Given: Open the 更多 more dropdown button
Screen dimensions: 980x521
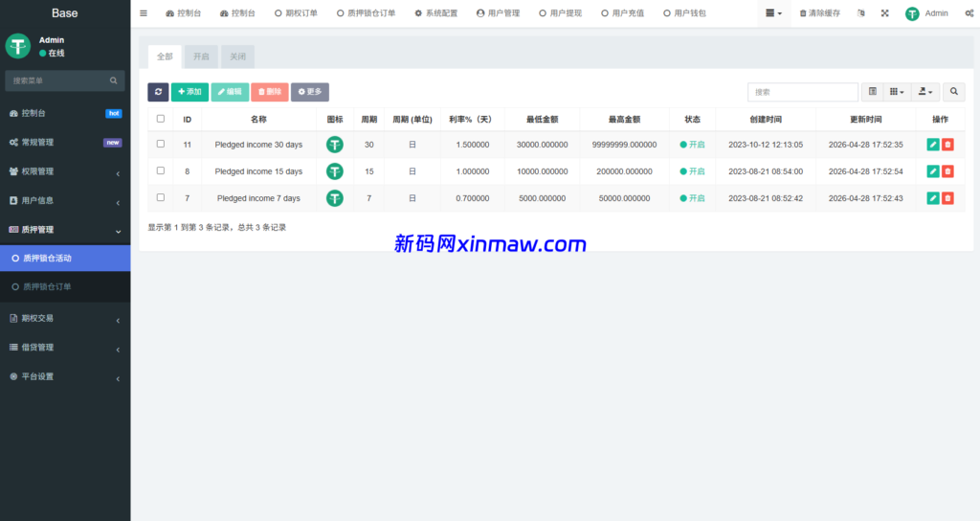Looking at the screenshot, I should [x=310, y=92].
